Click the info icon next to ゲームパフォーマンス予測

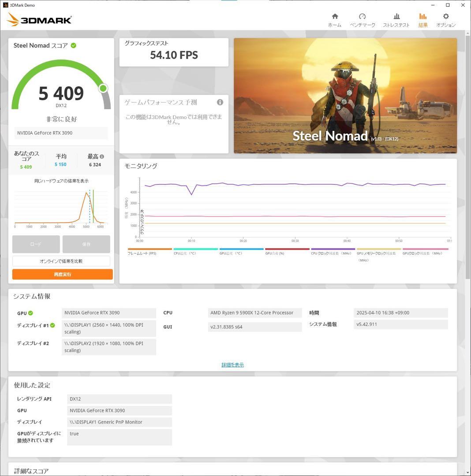(x=220, y=102)
